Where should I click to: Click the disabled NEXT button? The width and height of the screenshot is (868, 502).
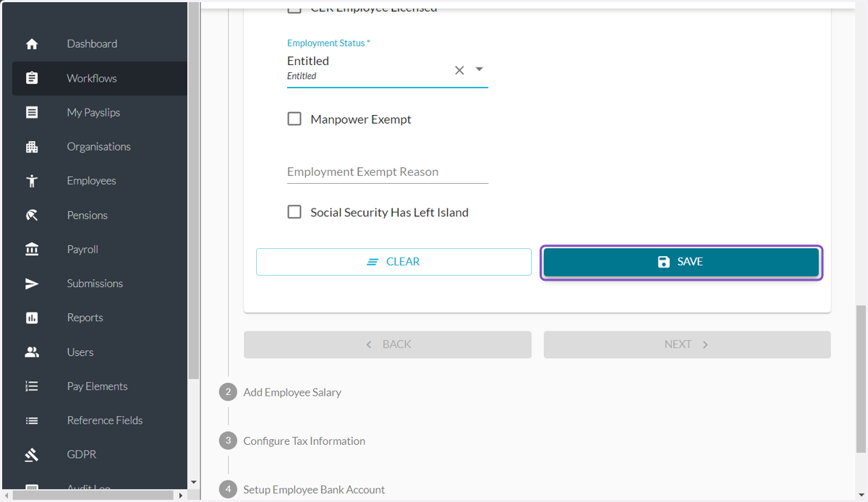coord(687,345)
